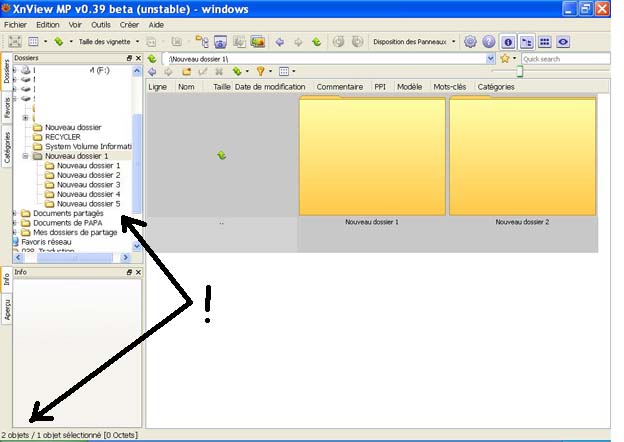
Task: Expand Mes dossiers de partage node
Action: tap(14, 232)
